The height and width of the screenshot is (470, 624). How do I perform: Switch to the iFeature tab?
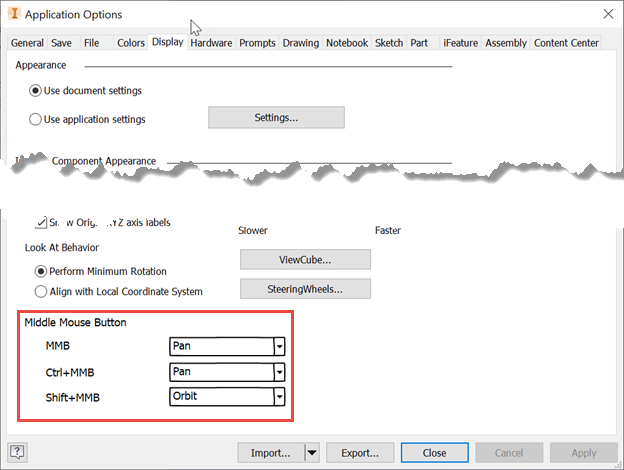pyautogui.click(x=460, y=43)
